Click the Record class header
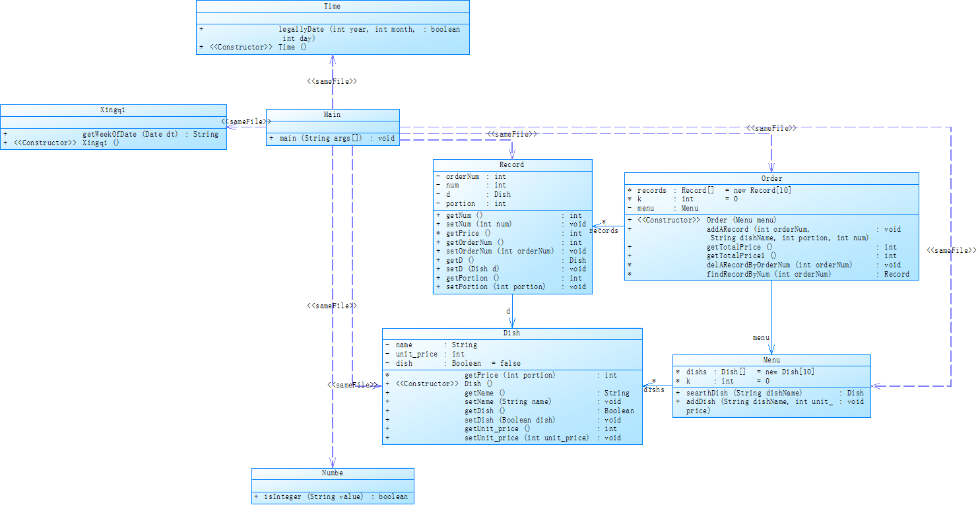This screenshot has width=980, height=505. click(x=512, y=165)
